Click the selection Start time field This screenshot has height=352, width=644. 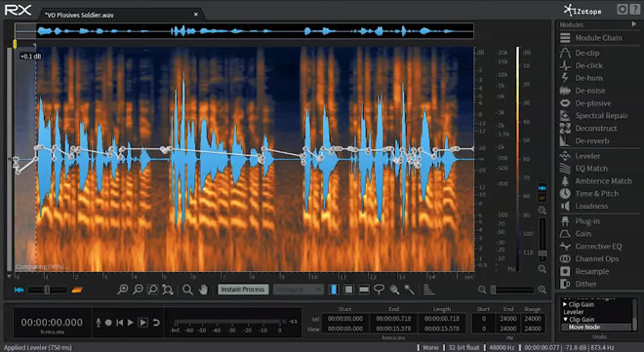[x=345, y=318]
